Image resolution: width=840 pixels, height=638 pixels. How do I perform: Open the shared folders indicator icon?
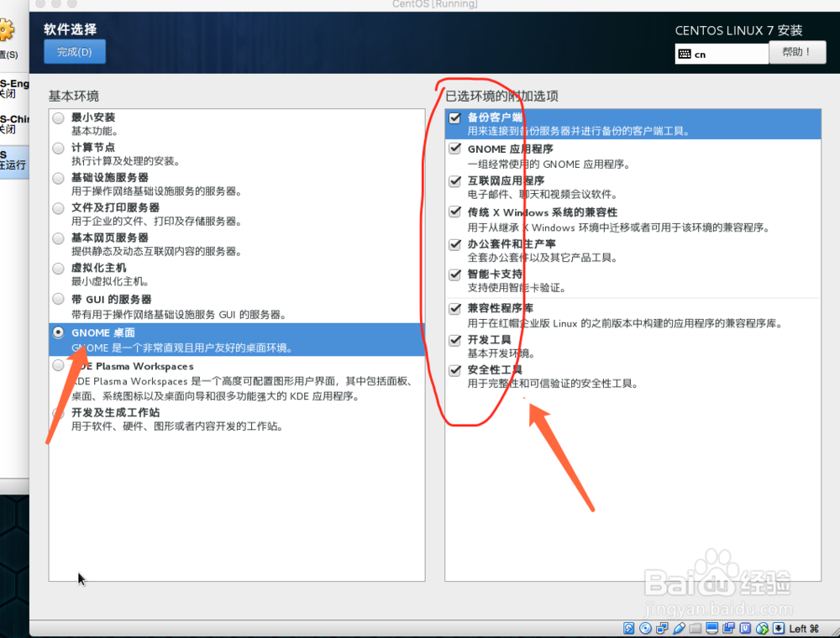coord(696,628)
